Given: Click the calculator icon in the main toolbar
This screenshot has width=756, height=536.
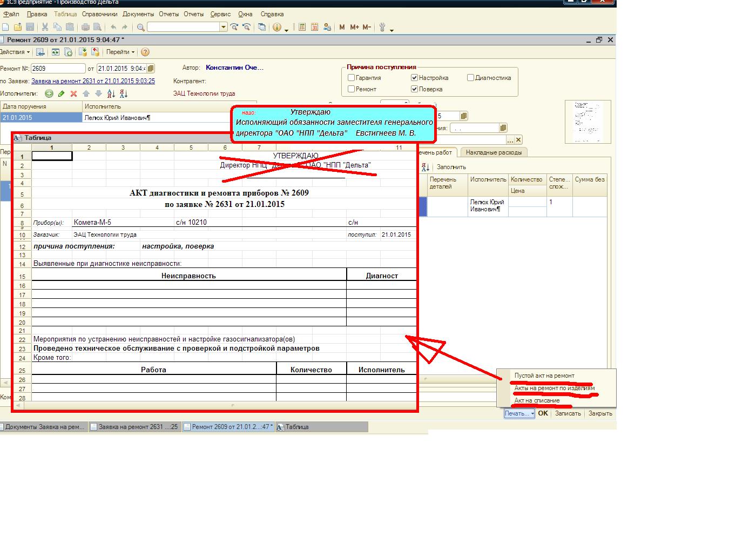Looking at the screenshot, I should 302,27.
